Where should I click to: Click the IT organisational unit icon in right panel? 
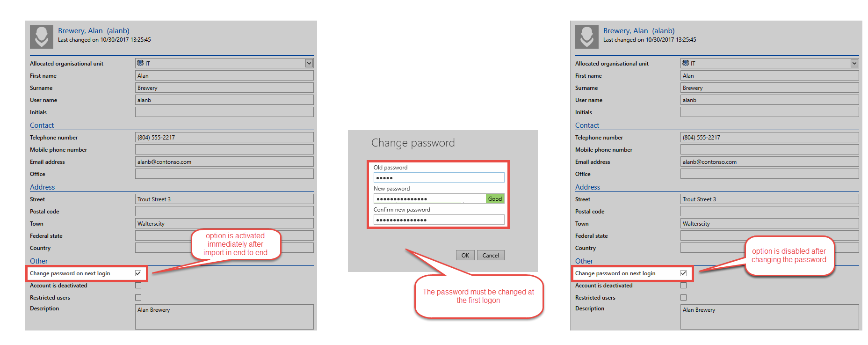pyautogui.click(x=686, y=63)
